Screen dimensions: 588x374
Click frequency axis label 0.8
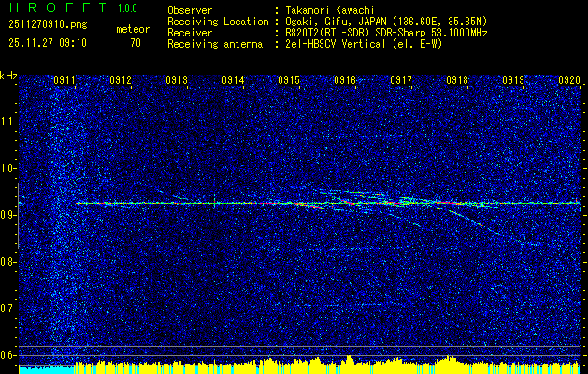tap(7, 262)
